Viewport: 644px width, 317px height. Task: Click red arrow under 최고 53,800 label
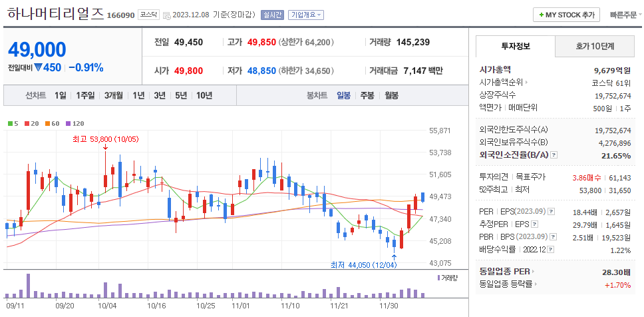coord(105,147)
